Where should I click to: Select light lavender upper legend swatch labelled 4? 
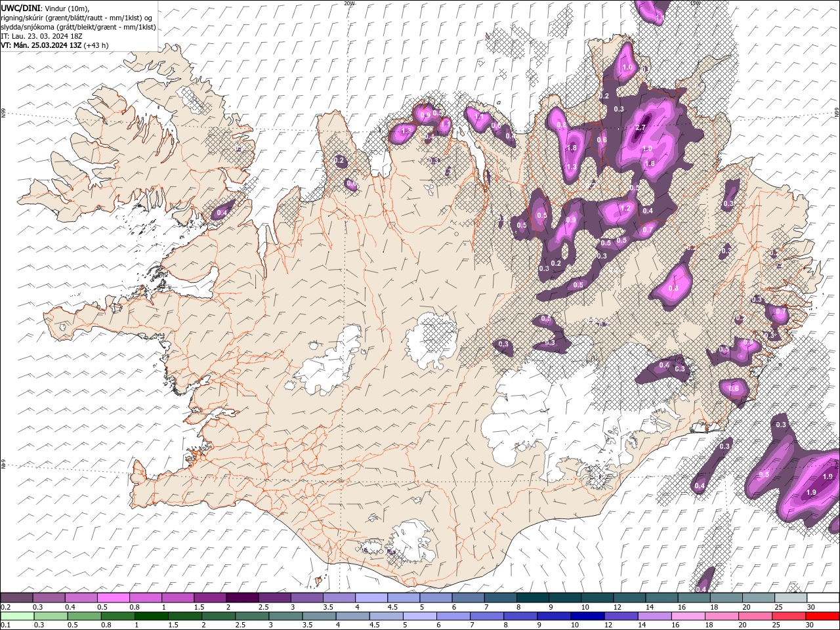pos(371,598)
